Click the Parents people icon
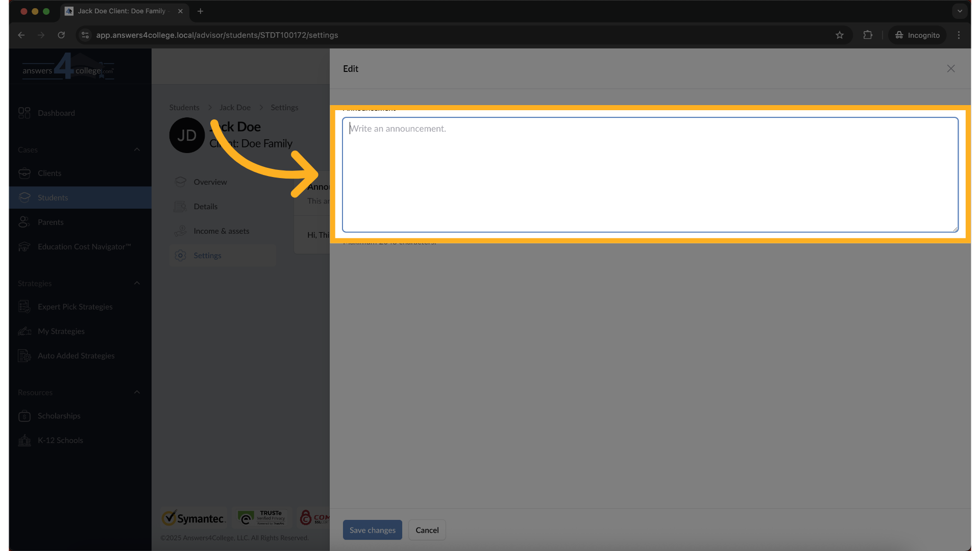The width and height of the screenshot is (980, 551). pos(24,222)
